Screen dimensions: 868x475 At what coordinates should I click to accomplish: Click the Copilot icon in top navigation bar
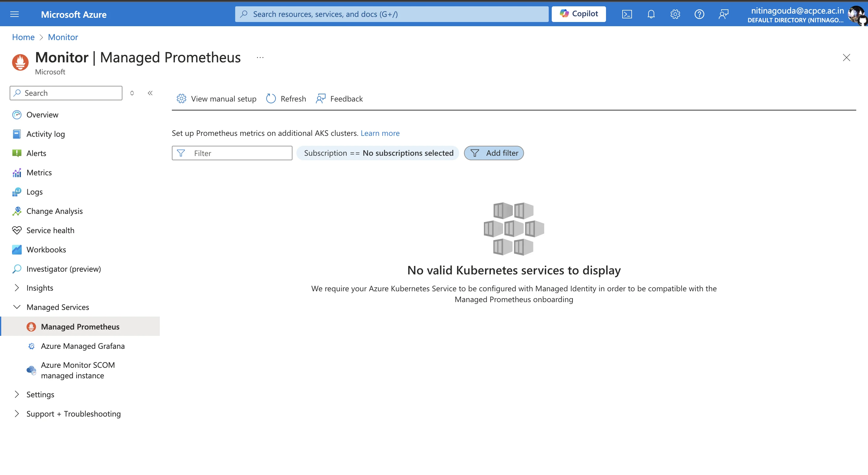[x=579, y=14]
